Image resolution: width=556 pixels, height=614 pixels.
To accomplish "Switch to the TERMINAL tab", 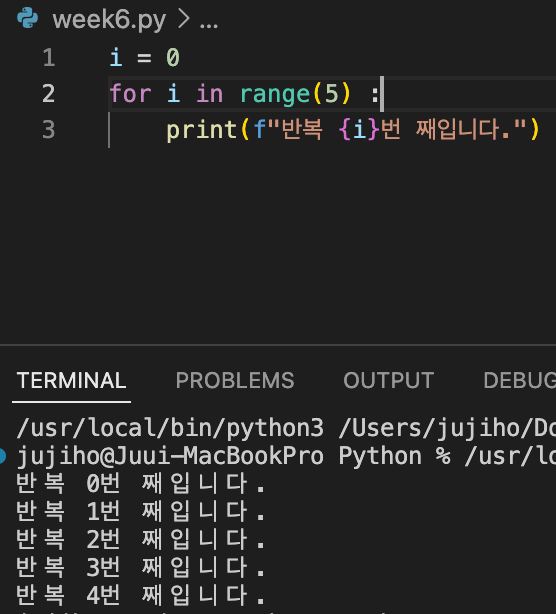I will (x=71, y=380).
